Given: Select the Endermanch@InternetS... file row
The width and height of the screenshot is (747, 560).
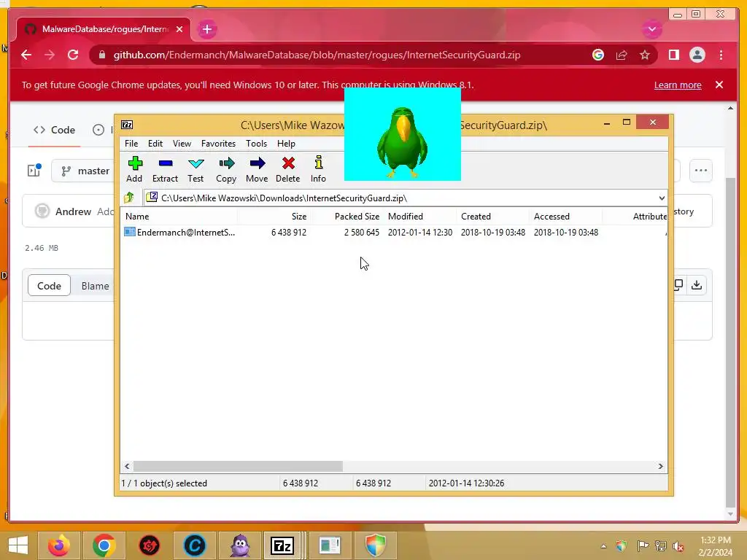Looking at the screenshot, I should pos(393,233).
